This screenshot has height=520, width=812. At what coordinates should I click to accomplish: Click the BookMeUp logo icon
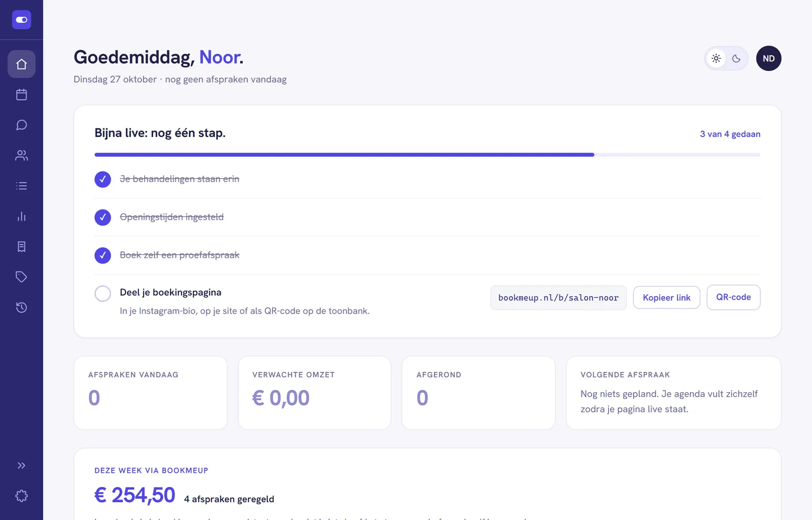click(x=21, y=20)
